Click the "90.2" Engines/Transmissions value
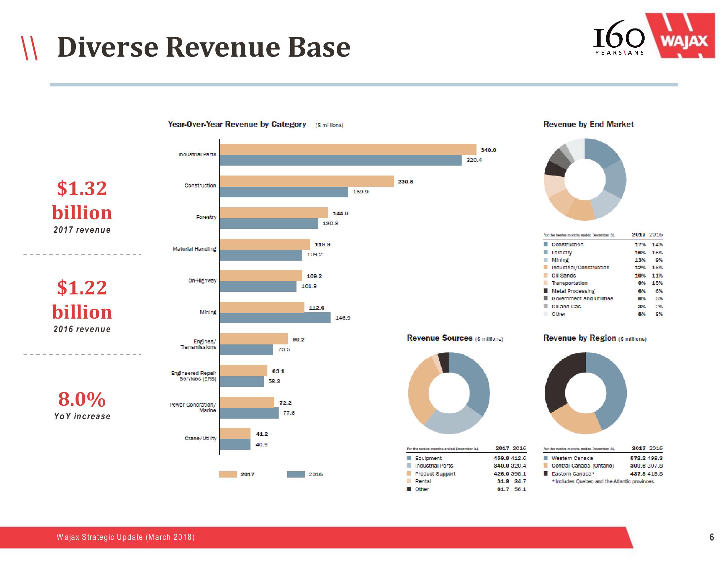Image resolution: width=728 pixels, height=563 pixels. 299,339
